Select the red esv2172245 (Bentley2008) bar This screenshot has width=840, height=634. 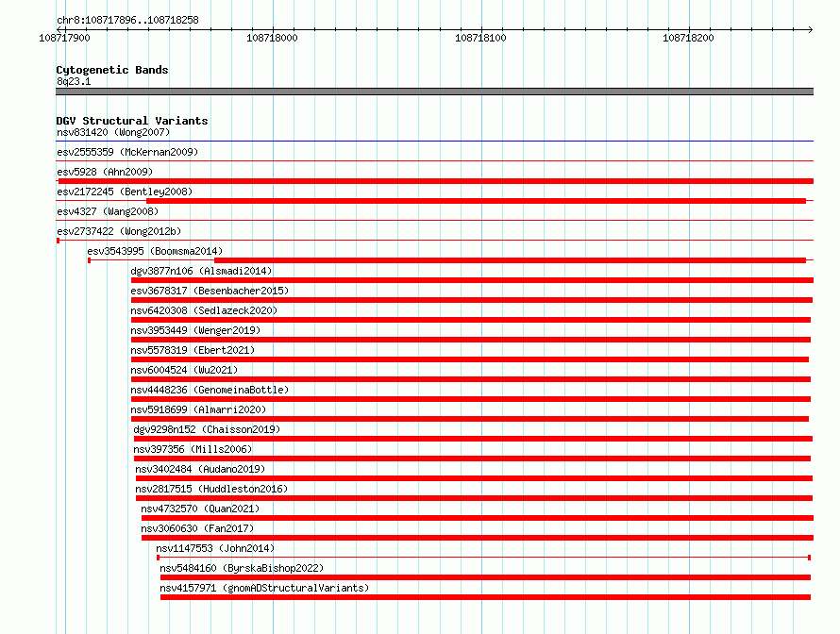coord(476,201)
